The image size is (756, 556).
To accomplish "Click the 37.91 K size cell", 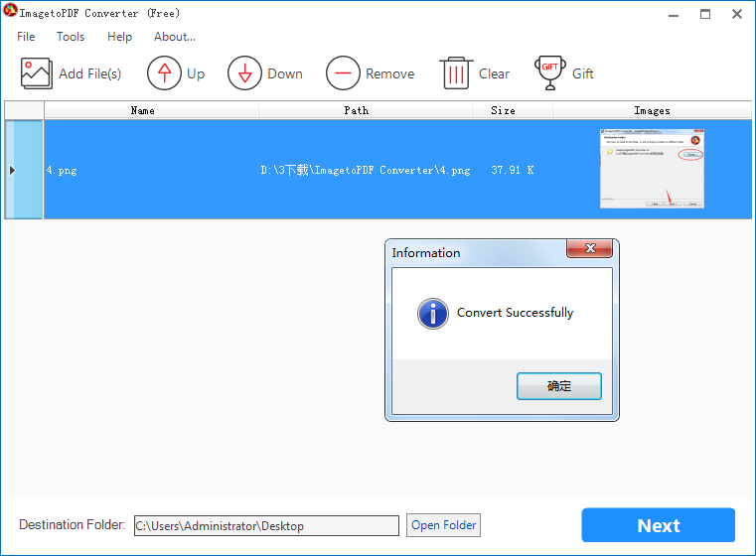I will (512, 170).
